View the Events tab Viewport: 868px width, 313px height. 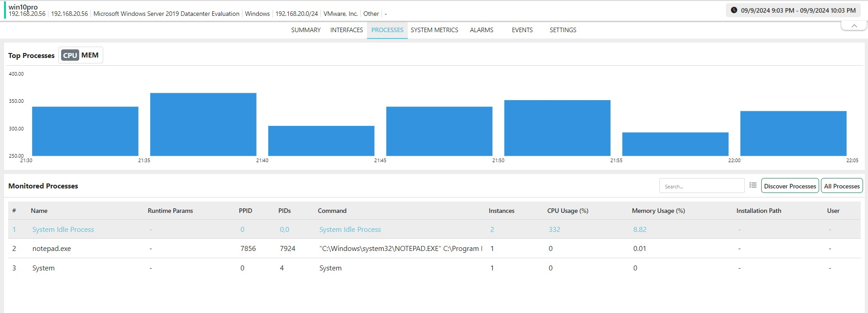click(522, 30)
